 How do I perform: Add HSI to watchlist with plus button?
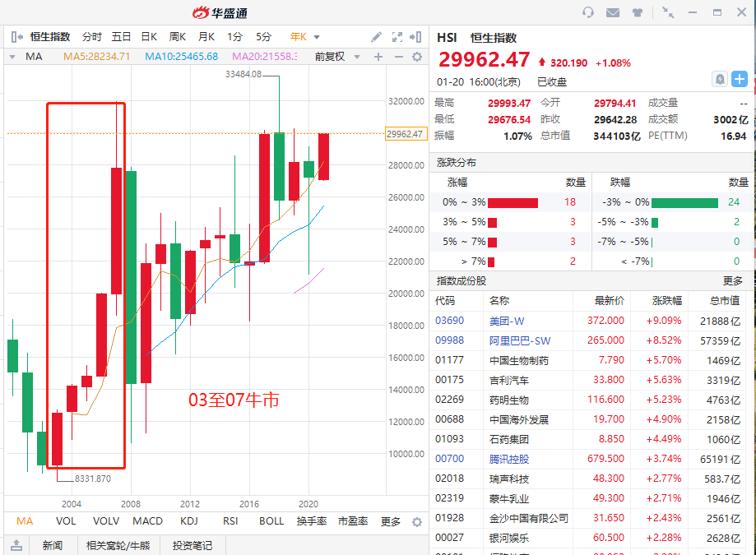pyautogui.click(x=739, y=79)
